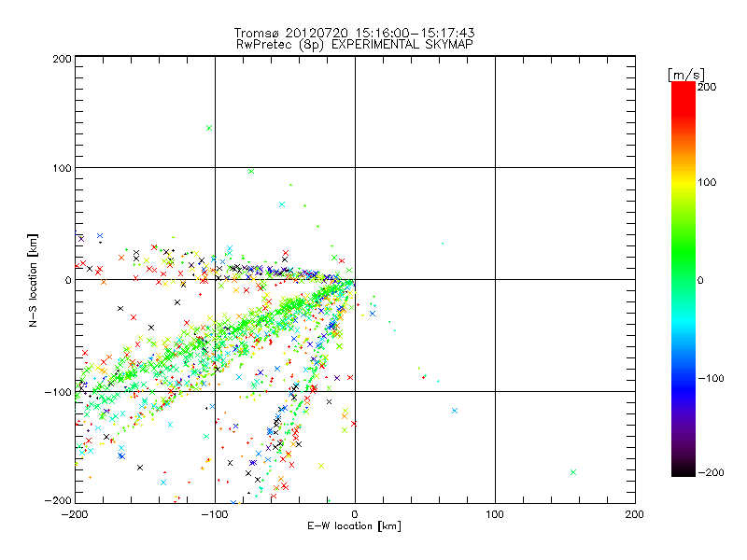
Task: Click the isolated green cross near the lower right corner
Action: (x=573, y=472)
